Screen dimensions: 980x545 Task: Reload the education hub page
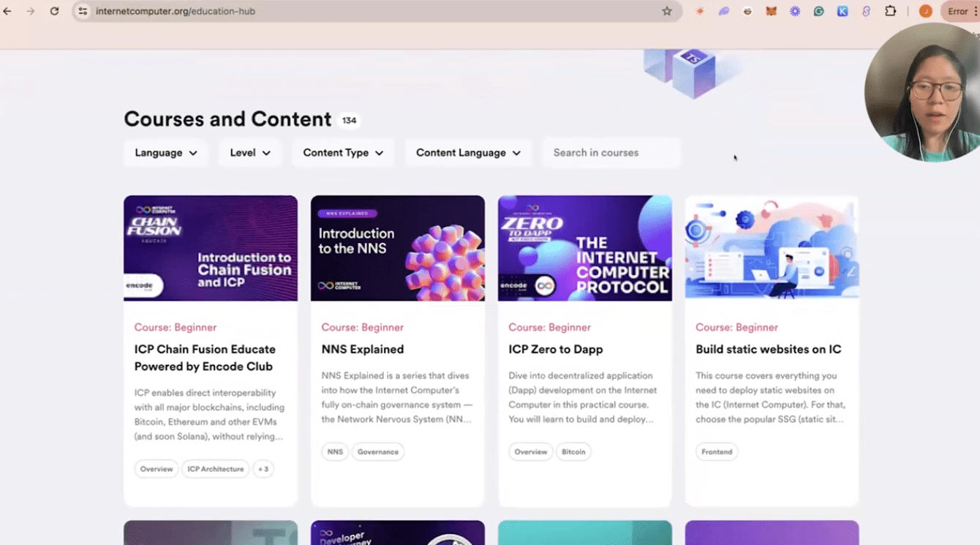coord(54,11)
